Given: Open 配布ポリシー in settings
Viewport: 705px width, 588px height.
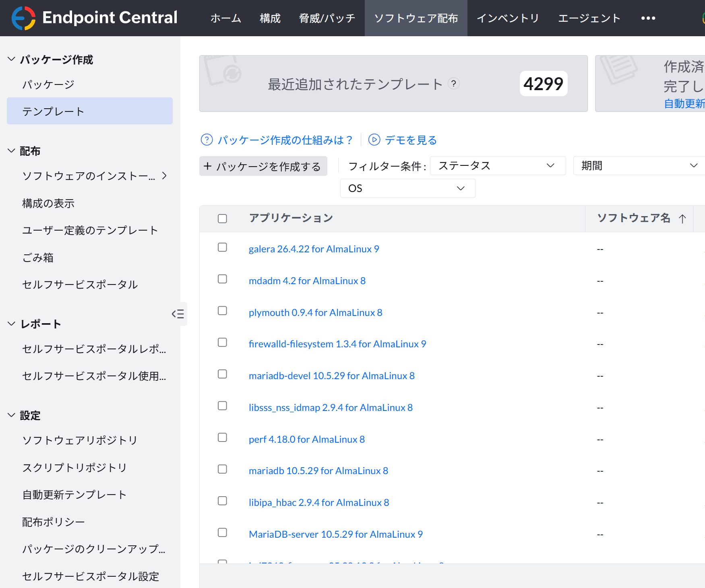Looking at the screenshot, I should (54, 522).
